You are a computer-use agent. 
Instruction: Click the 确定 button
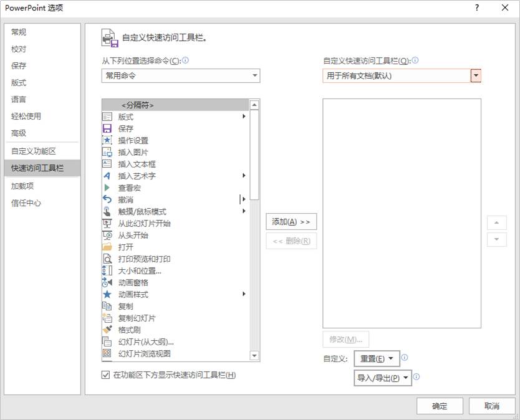coord(440,406)
